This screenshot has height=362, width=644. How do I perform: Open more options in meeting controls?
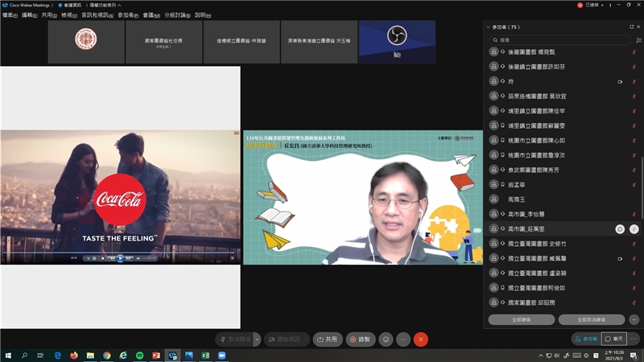coord(403,339)
